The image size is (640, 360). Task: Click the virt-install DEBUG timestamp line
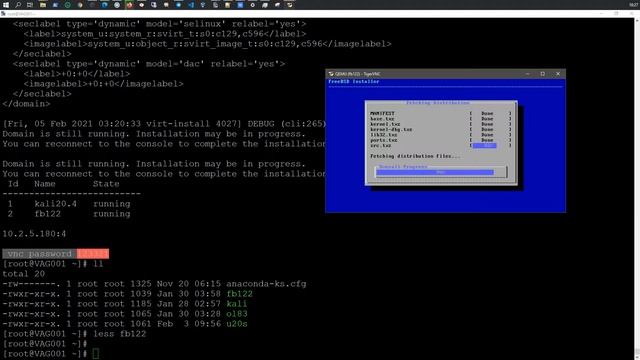(x=164, y=124)
